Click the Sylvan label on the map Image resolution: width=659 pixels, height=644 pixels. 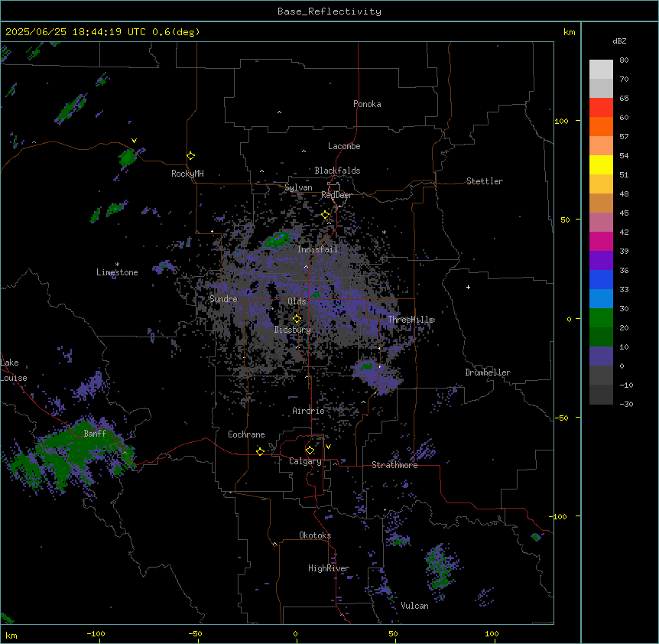click(298, 187)
